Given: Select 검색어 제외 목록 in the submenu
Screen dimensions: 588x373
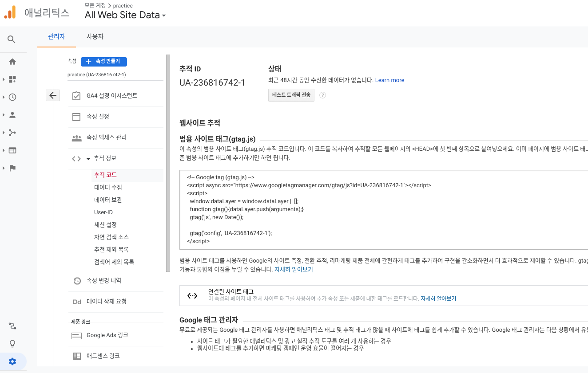Looking at the screenshot, I should click(x=114, y=262).
